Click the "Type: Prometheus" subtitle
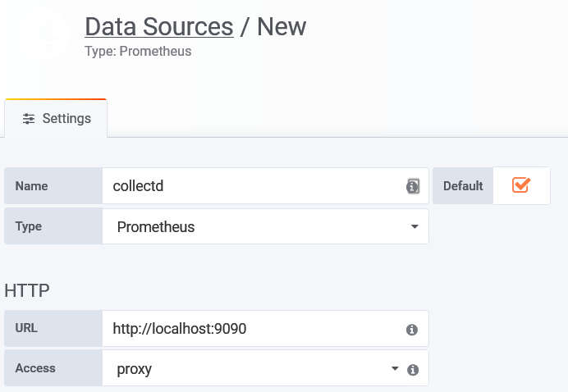 (x=138, y=51)
